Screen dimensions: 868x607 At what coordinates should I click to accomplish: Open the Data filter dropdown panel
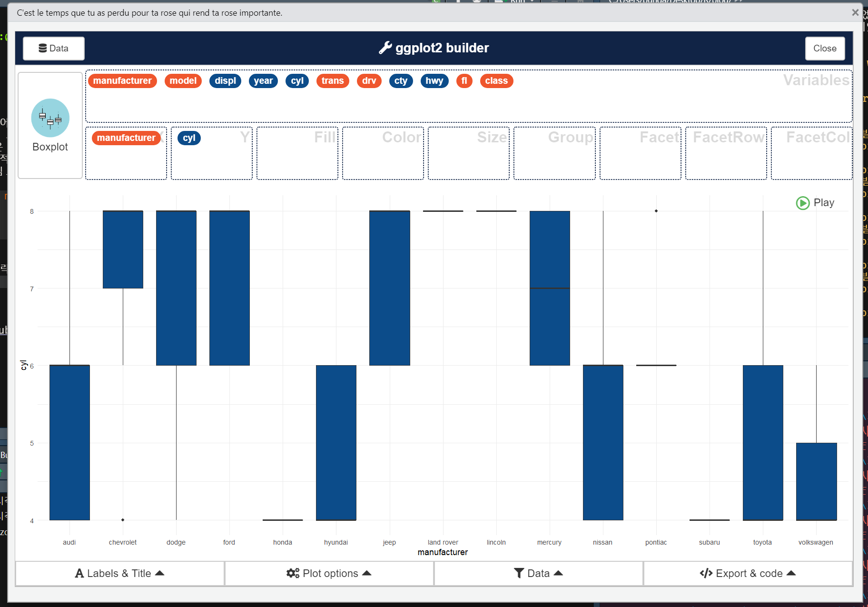pos(538,573)
